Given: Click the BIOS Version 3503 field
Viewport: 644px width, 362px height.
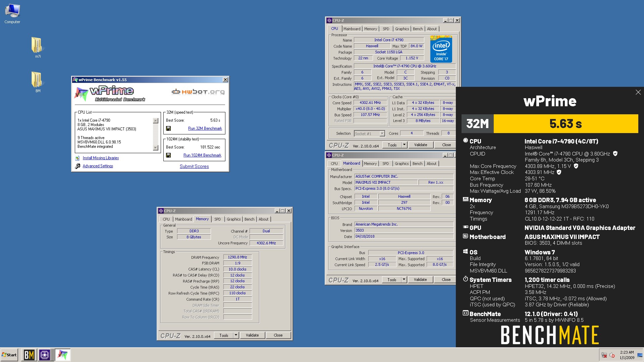Looking at the screenshot, I should coord(404,230).
